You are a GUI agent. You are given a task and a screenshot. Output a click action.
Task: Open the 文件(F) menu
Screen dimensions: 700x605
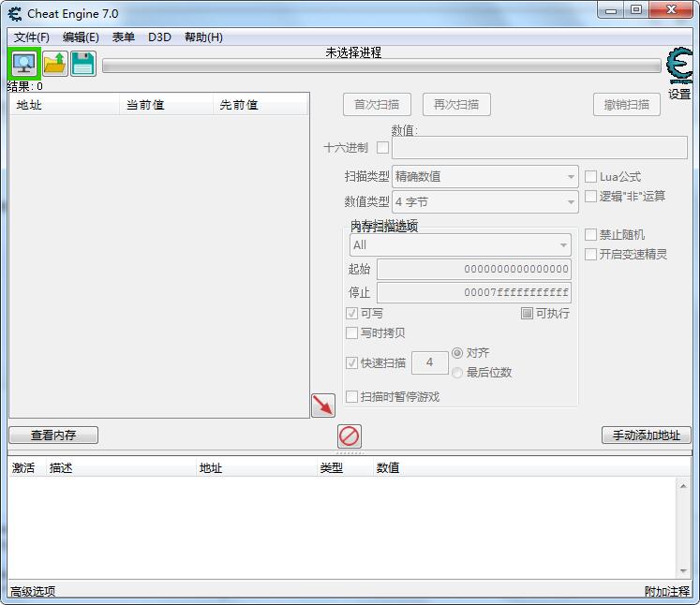pyautogui.click(x=32, y=37)
